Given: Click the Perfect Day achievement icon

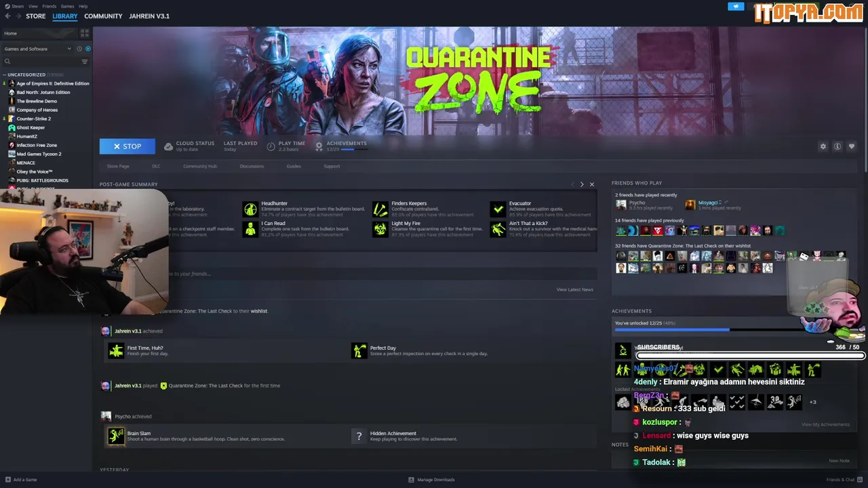Looking at the screenshot, I should (359, 350).
